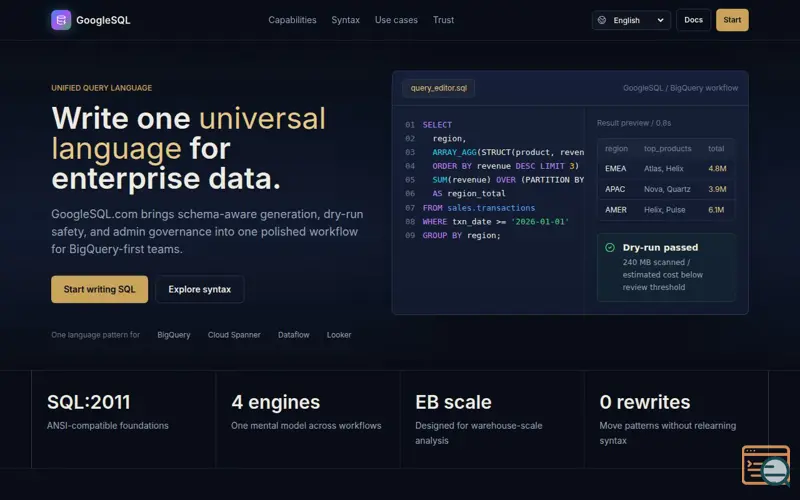Click 'Helix, Pulse' top products cell
This screenshot has width=800, height=500.
tap(664, 210)
